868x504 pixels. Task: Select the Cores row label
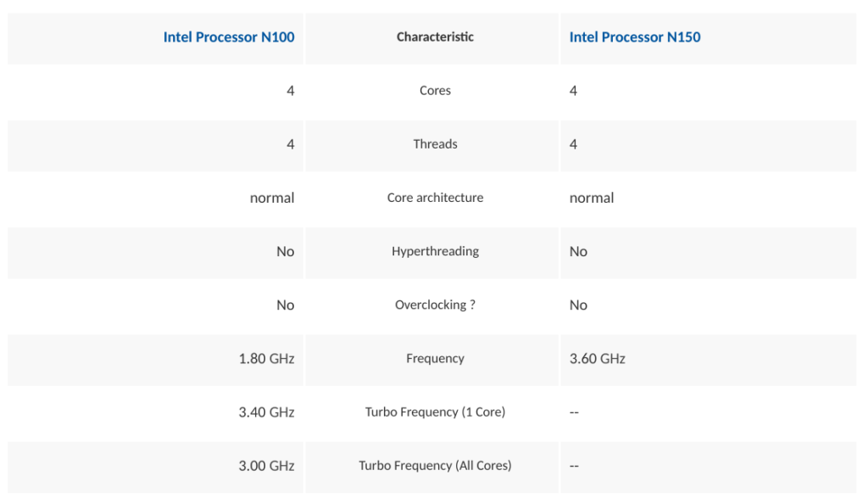pyautogui.click(x=435, y=91)
